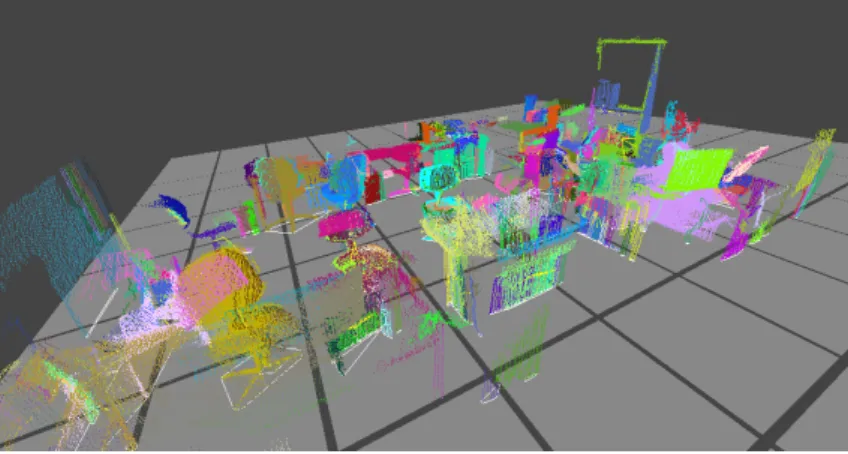Select the dark red box-shaped segment

point(373,187)
